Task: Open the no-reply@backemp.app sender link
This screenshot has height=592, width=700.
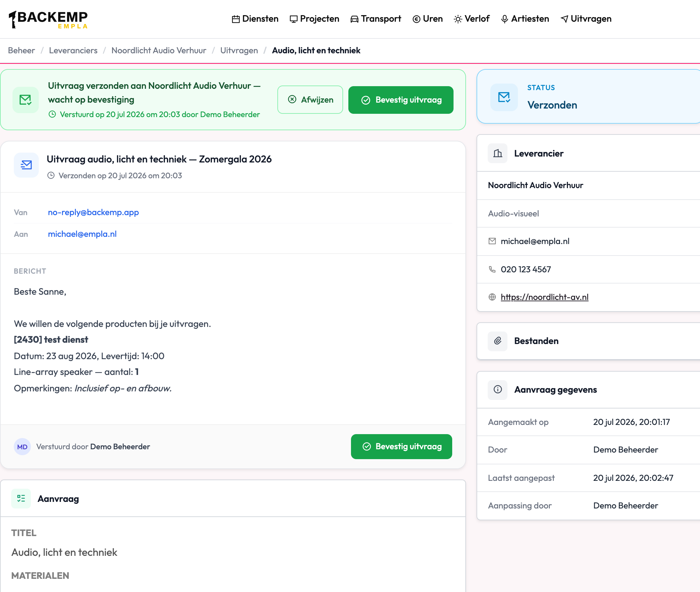Action: (x=93, y=212)
